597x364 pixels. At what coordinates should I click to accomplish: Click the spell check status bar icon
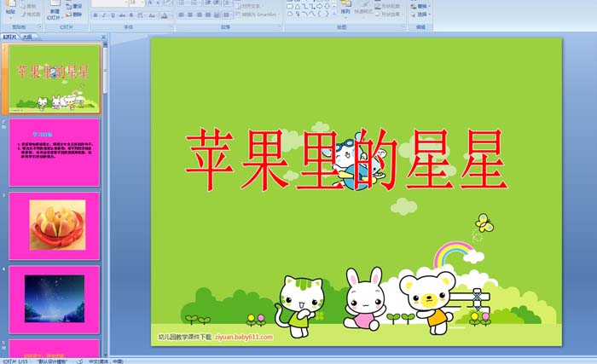pyautogui.click(x=79, y=361)
